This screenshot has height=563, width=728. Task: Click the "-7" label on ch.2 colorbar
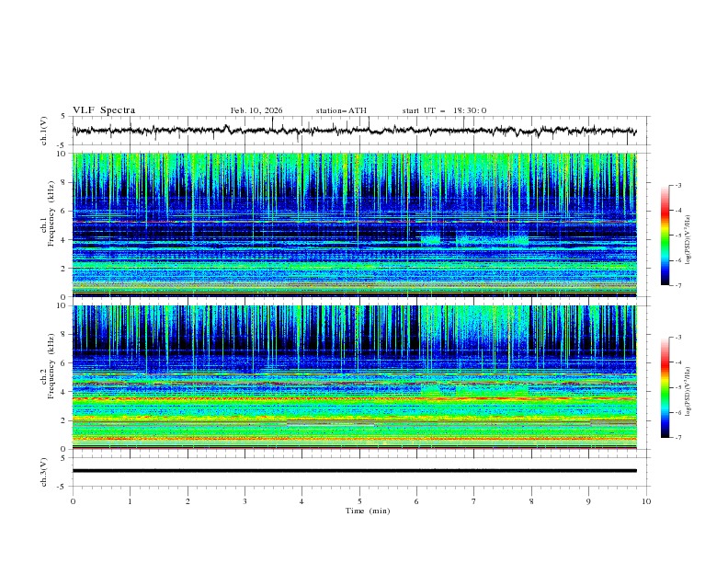[x=678, y=438]
